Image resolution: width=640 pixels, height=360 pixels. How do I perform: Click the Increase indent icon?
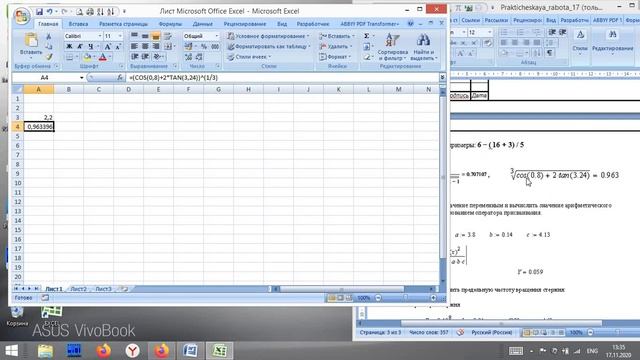[x=145, y=57]
